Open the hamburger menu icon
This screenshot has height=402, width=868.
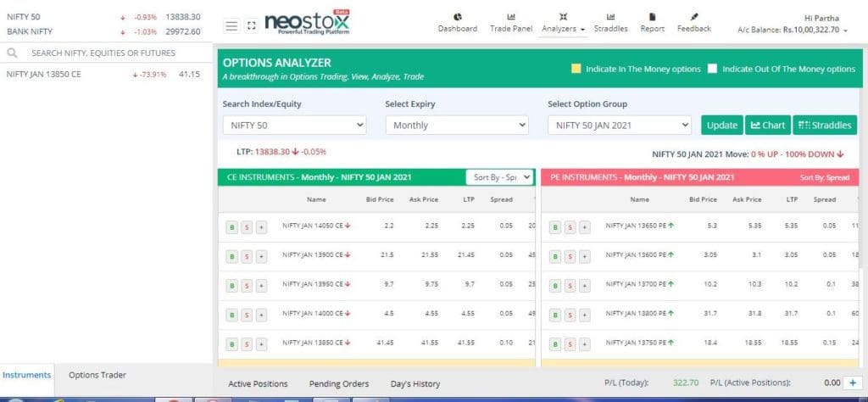(x=231, y=26)
